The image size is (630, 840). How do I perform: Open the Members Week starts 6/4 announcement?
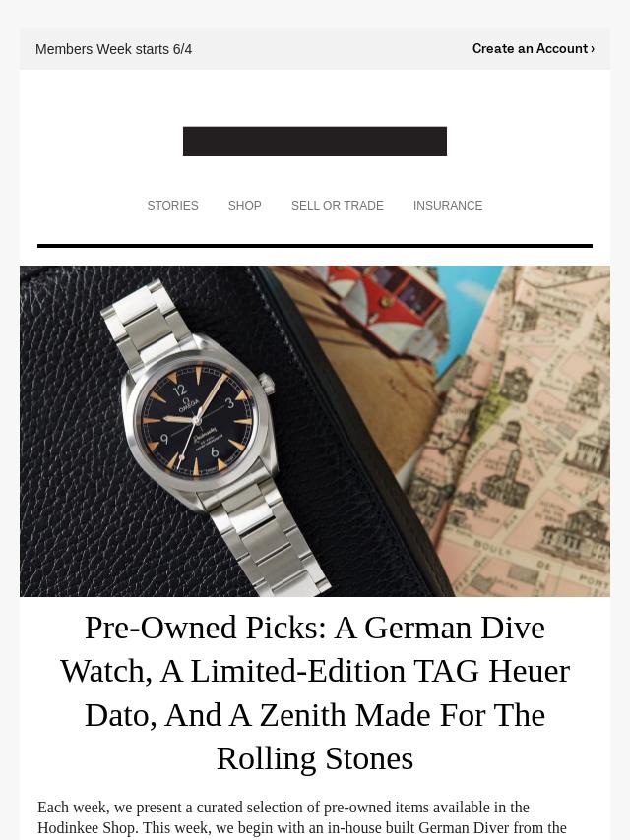point(113,49)
